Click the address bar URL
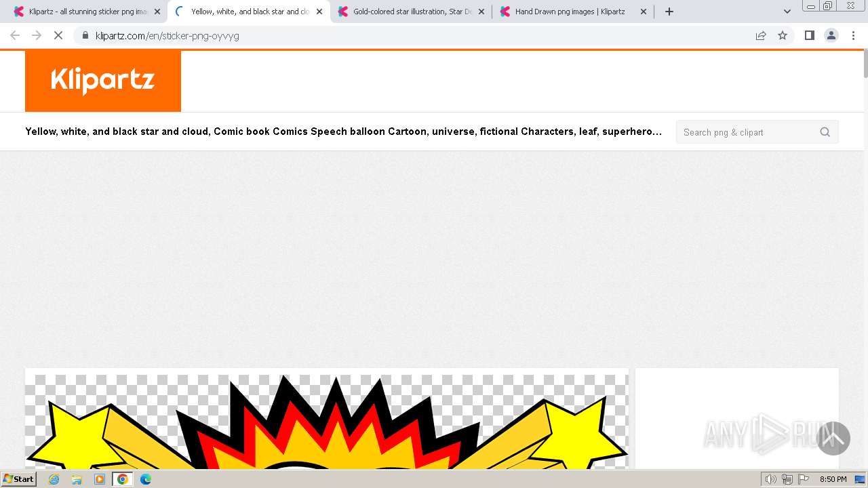The height and width of the screenshot is (488, 868). (167, 36)
